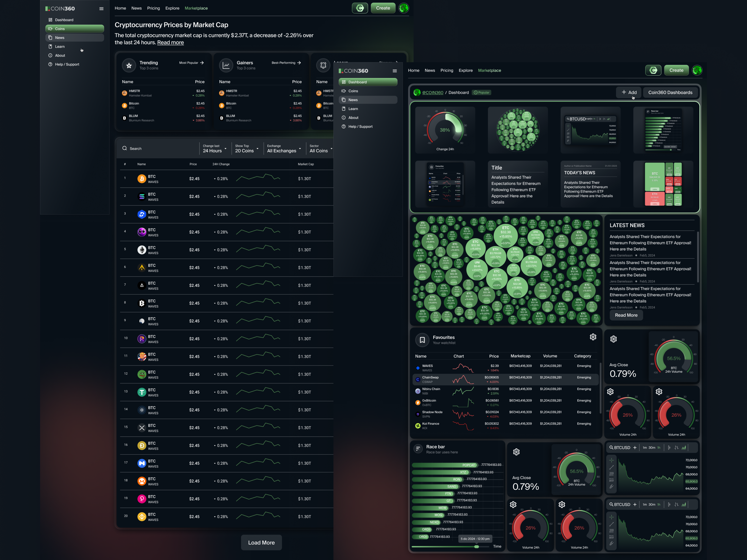Click the Load More button
The height and width of the screenshot is (560, 747).
coord(261,542)
